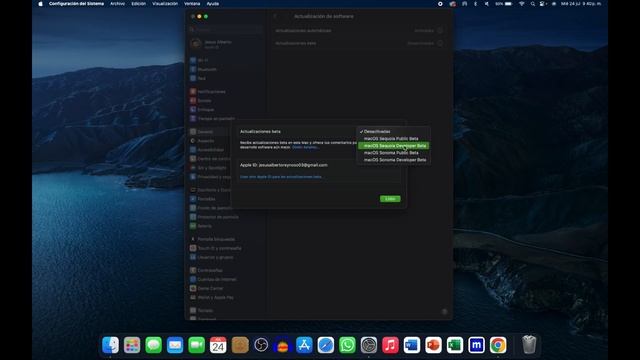Viewport: 640px width, 360px height.
Task: Click the battery indicator in menu bar
Action: click(504, 4)
